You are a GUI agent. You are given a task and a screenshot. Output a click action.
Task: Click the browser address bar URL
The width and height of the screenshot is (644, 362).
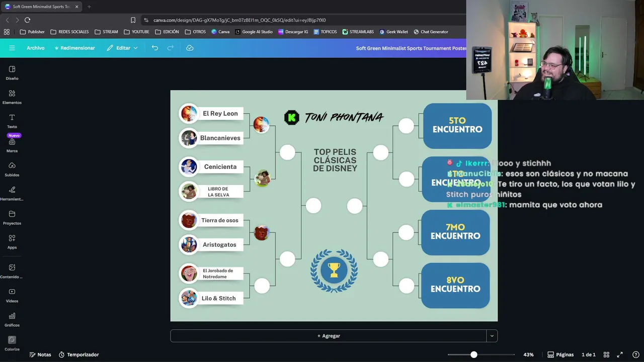(239, 20)
